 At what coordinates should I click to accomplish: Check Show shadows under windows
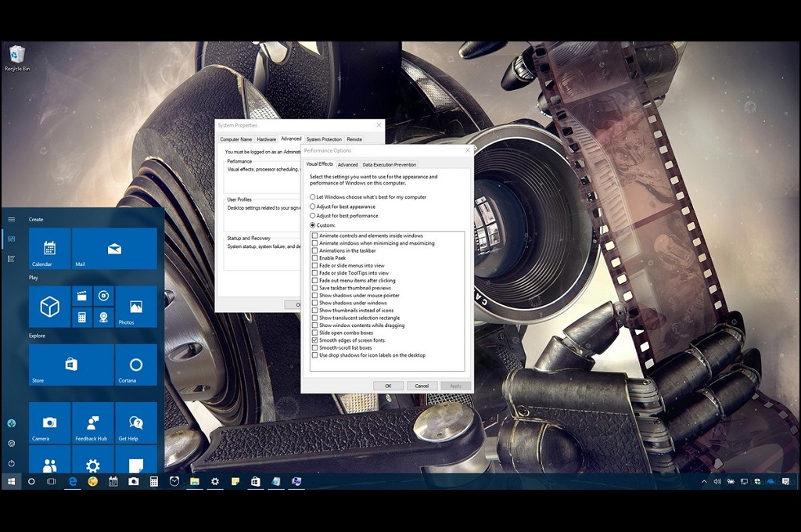(315, 303)
